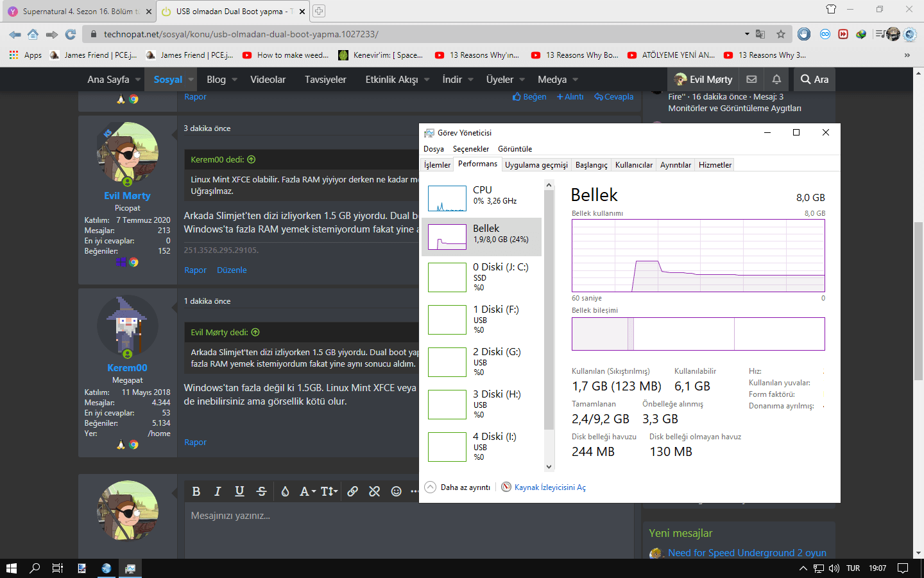Open the Videolar navigation item
This screenshot has width=924, height=578.
(x=268, y=80)
